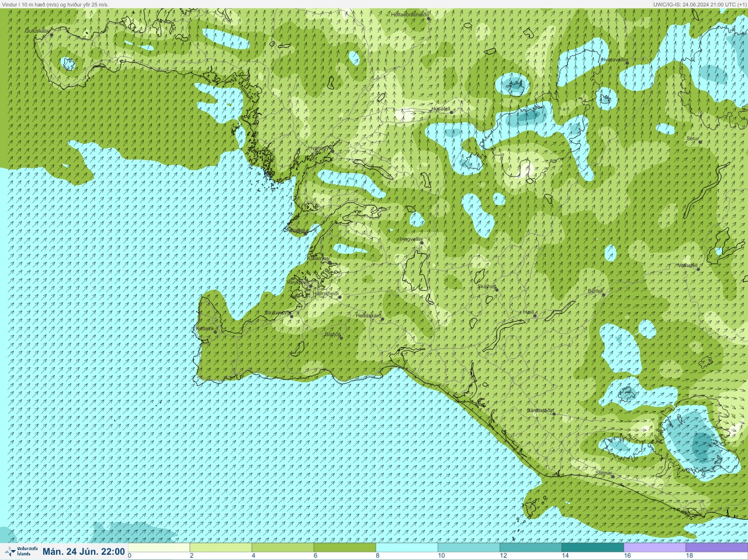
Task: Click the Bláfjöll station label
Action: tap(332, 334)
